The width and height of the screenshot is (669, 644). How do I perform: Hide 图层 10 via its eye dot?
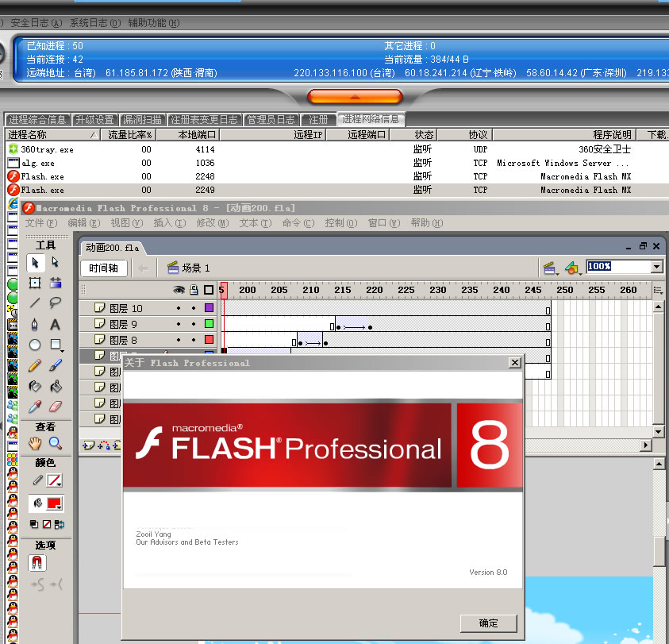[179, 308]
